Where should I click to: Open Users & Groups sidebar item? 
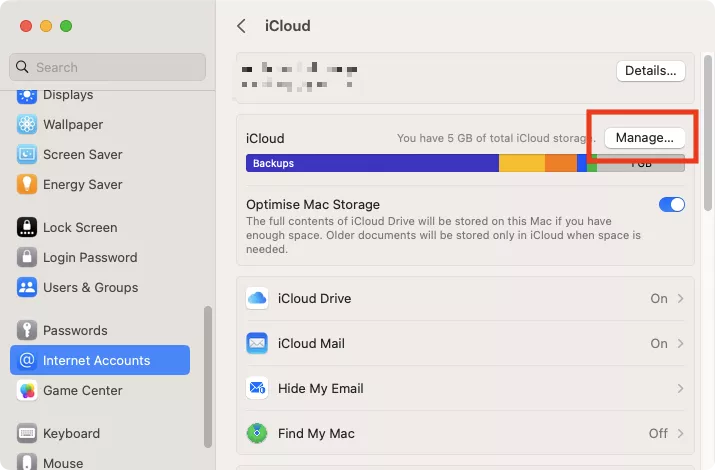(90, 288)
